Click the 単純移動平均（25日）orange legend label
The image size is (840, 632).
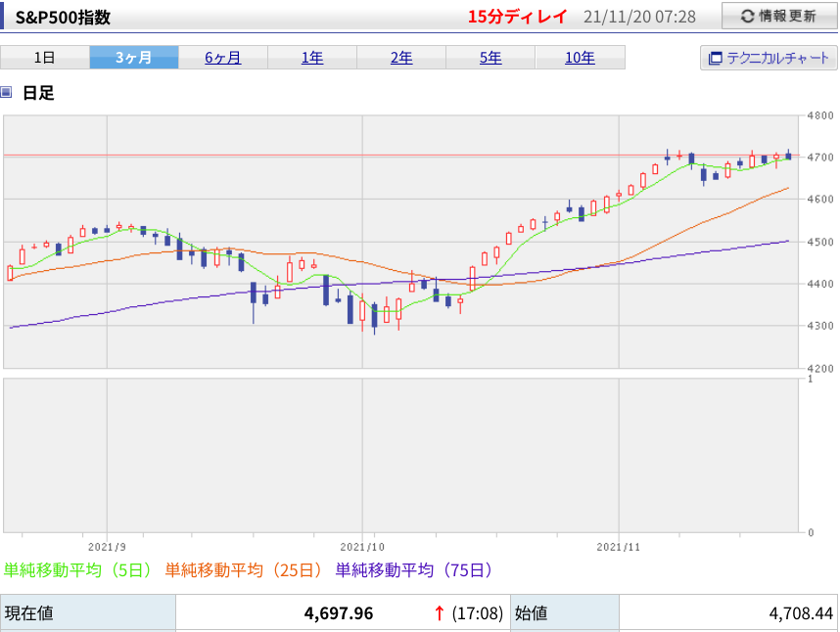coord(244,570)
